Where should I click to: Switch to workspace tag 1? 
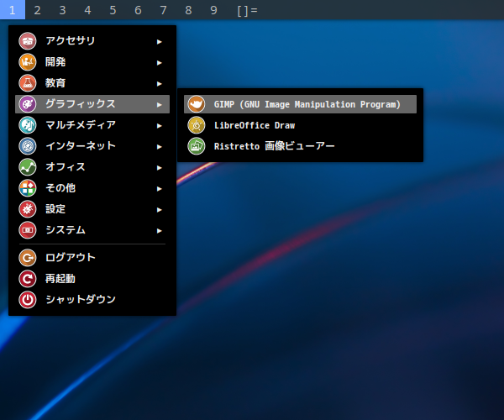13,9
